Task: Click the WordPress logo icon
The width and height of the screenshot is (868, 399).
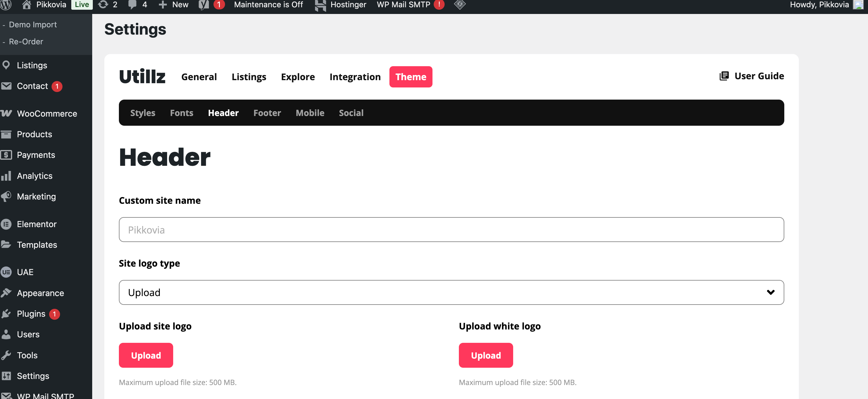Action: 6,5
